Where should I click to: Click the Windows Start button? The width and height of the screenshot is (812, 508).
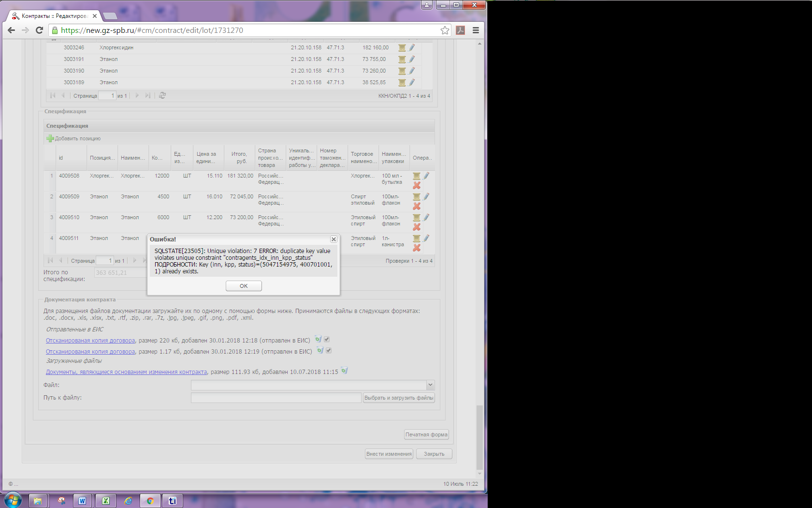coord(13,500)
